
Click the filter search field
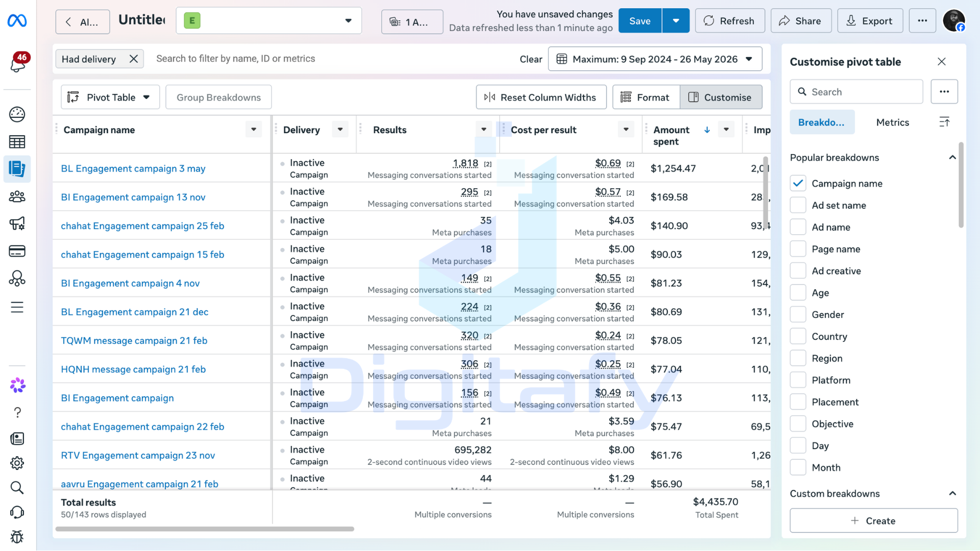coord(332,59)
